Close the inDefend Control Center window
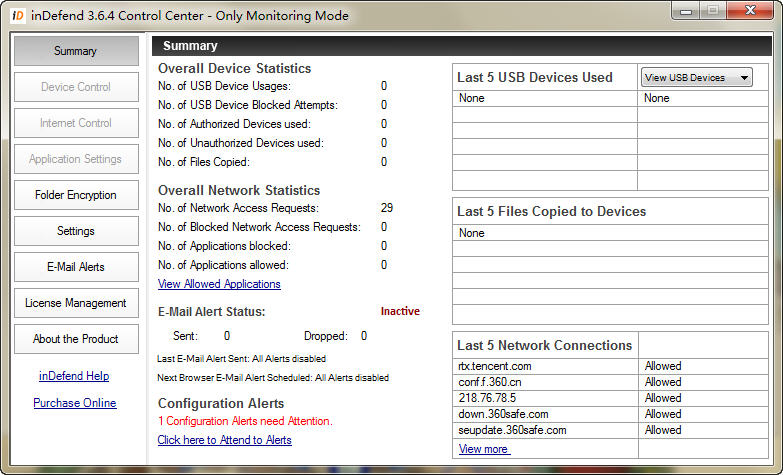Viewport: 783px width, 475px height. [752, 12]
